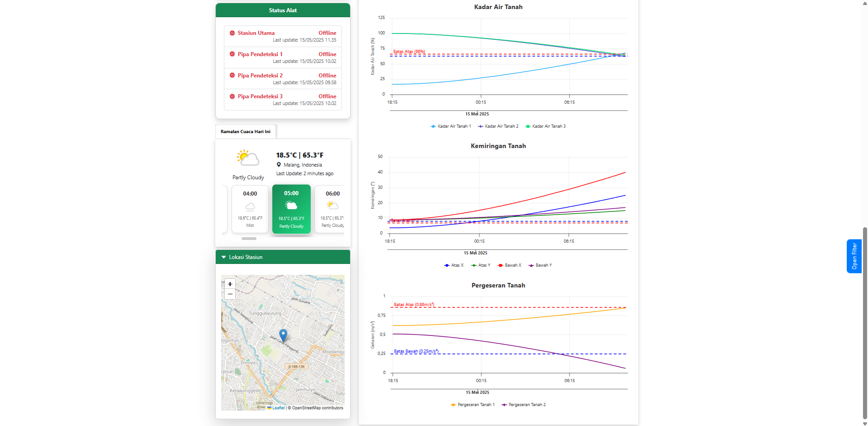This screenshot has height=426, width=868.
Task: Open the Filter side panel
Action: (854, 256)
